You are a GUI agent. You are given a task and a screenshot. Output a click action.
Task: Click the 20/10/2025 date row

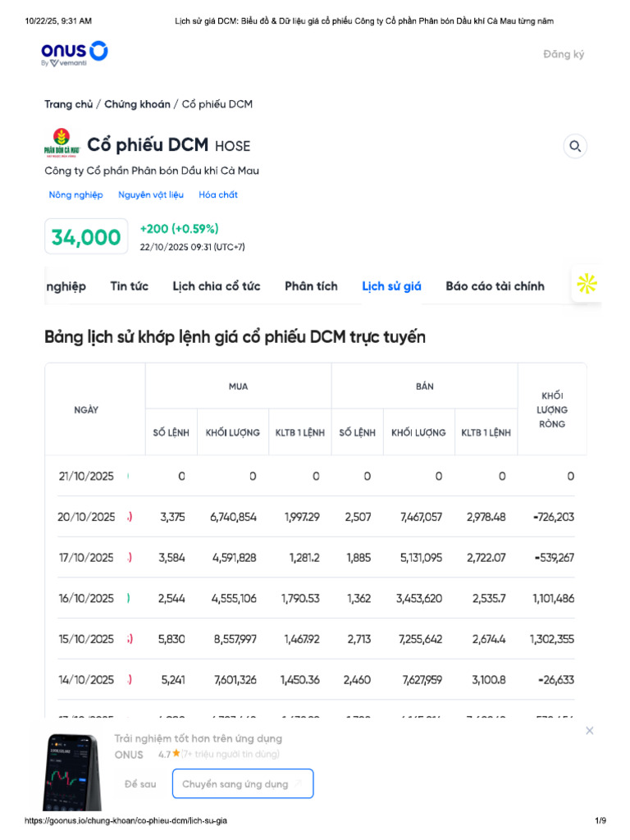coord(86,517)
